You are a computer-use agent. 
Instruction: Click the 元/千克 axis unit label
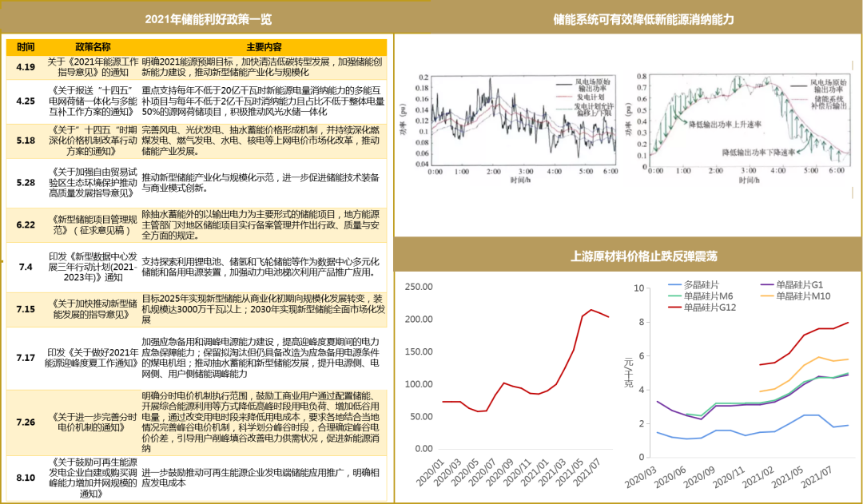(628, 372)
